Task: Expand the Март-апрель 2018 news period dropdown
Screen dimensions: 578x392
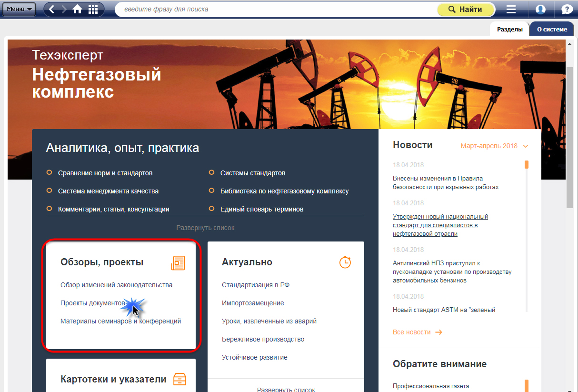Action: point(494,146)
